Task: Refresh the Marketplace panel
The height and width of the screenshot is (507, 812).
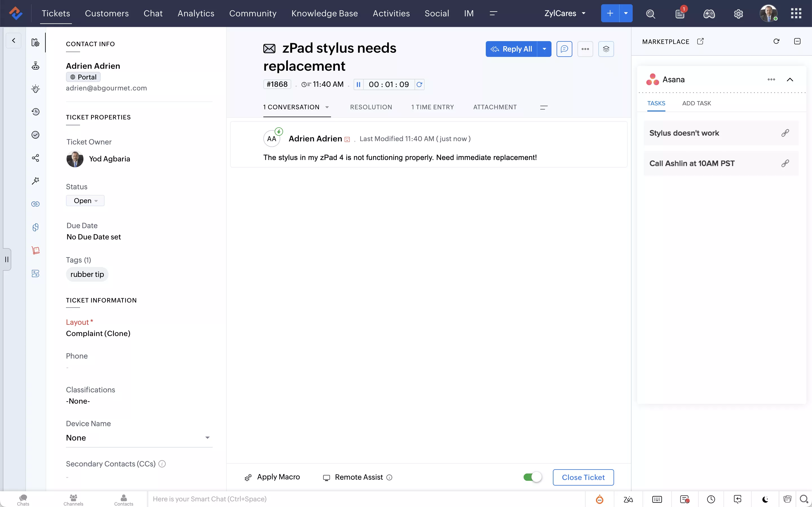Action: (x=776, y=41)
